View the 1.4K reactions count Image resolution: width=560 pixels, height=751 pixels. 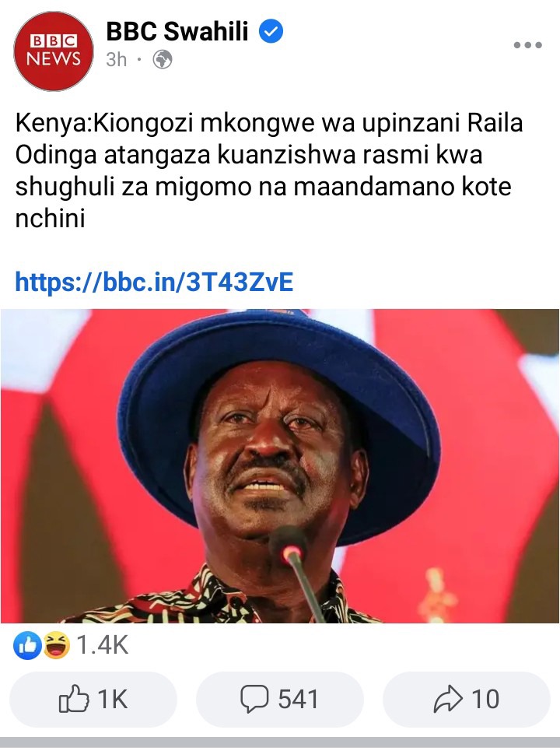pyautogui.click(x=102, y=645)
